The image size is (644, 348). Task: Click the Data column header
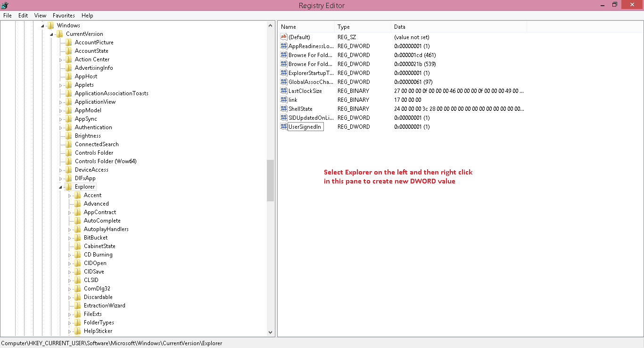coord(457,27)
